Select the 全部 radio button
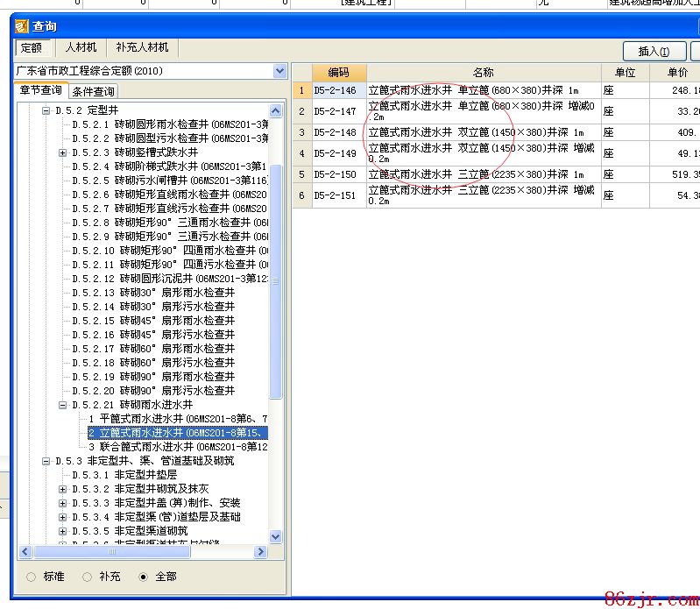The image size is (700, 609). coord(145,577)
